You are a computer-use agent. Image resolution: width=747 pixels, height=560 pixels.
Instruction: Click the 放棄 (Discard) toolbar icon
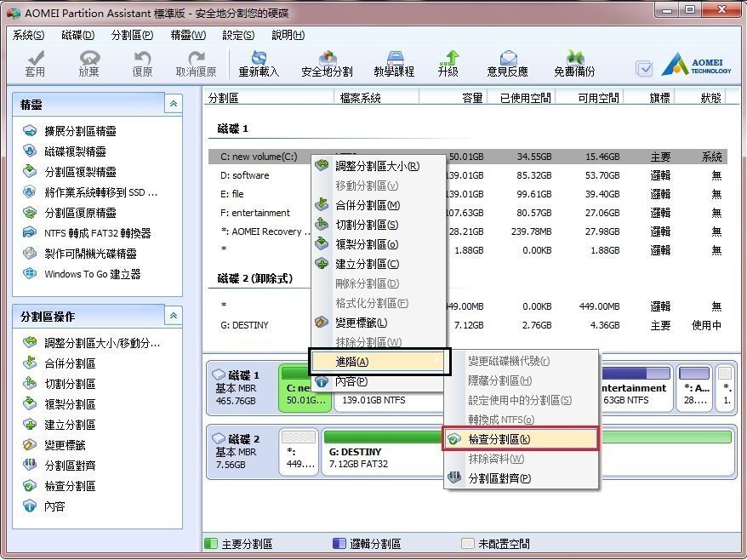pos(89,64)
